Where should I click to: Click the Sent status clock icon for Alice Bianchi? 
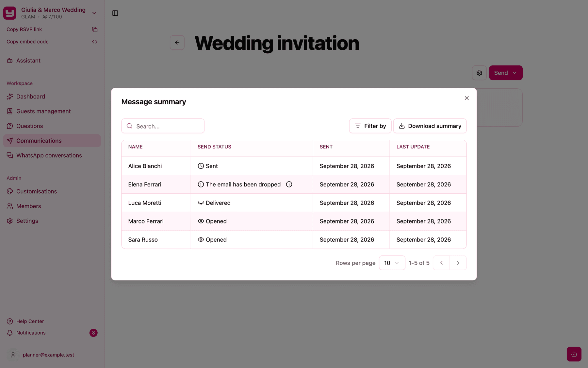(201, 166)
